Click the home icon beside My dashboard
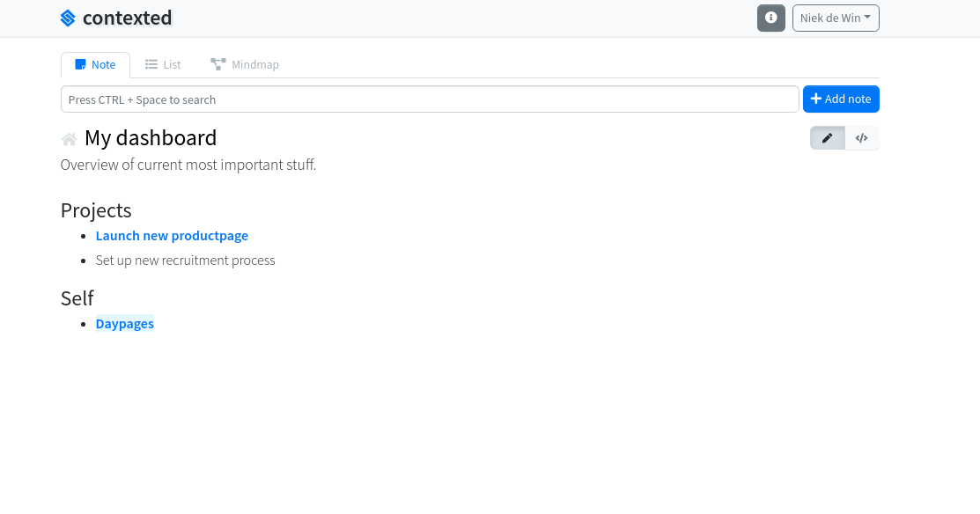Screen dimensions: 980x514 click(69, 139)
